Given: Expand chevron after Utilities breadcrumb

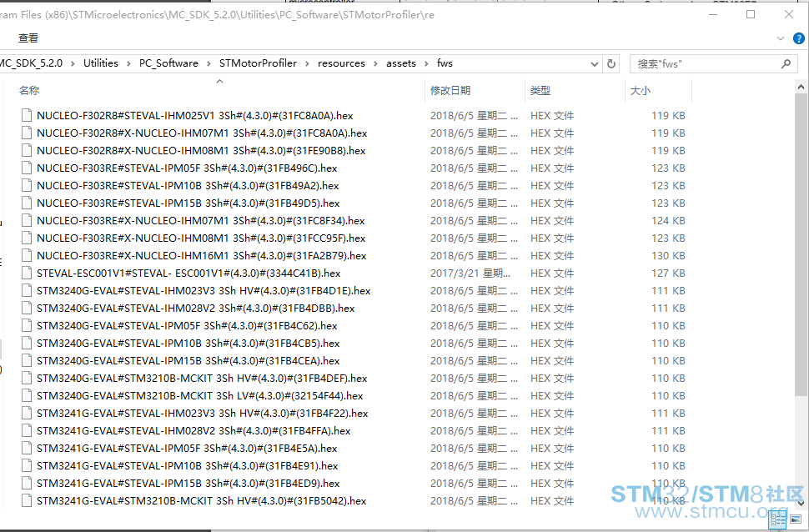Looking at the screenshot, I should pyautogui.click(x=129, y=63).
